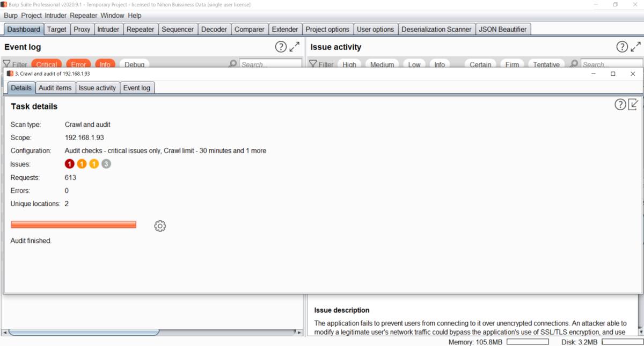
Task: Open the Project menu
Action: tap(31, 16)
